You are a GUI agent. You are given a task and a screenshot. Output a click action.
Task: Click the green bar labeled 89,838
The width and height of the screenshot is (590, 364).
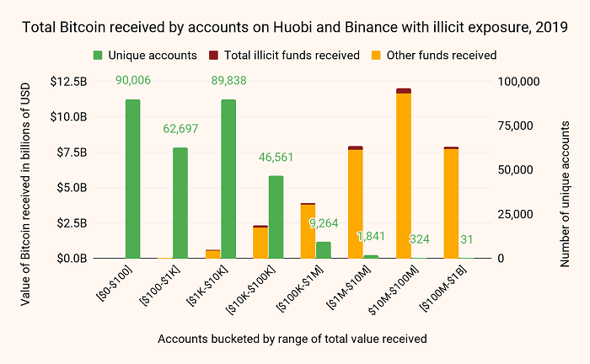(228, 179)
